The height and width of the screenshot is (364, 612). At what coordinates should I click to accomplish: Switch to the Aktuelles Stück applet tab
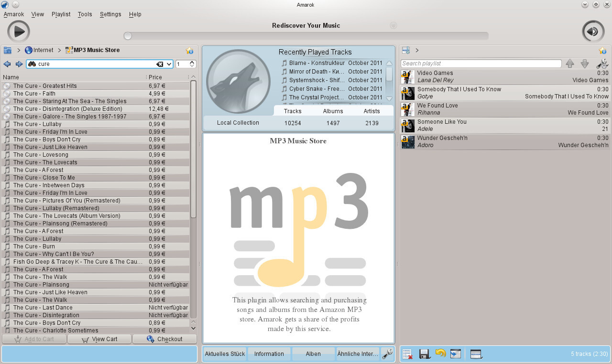click(x=225, y=353)
